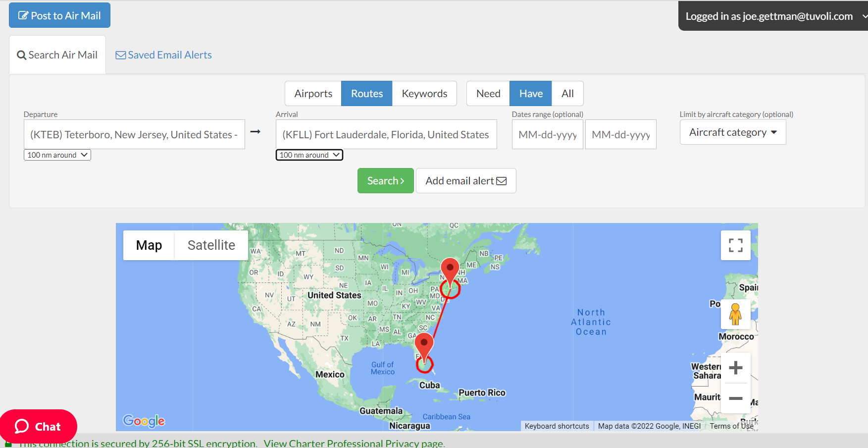Image resolution: width=868 pixels, height=448 pixels.
Task: Open the Saved Email Alerts tab
Action: tap(163, 55)
